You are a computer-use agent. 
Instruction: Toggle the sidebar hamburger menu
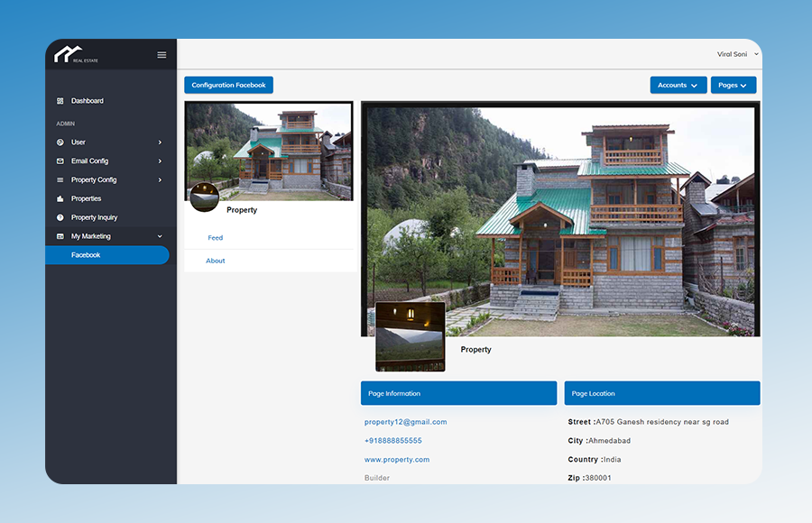pos(161,55)
